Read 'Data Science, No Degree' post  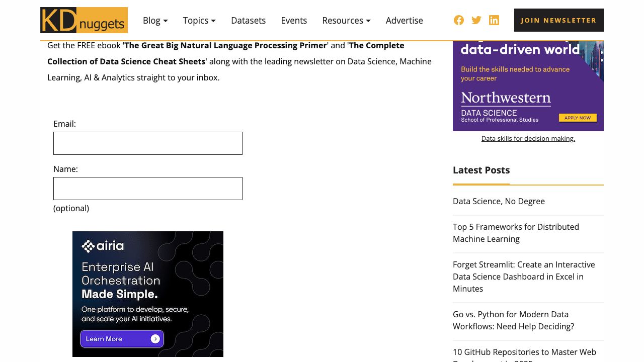[x=499, y=201]
